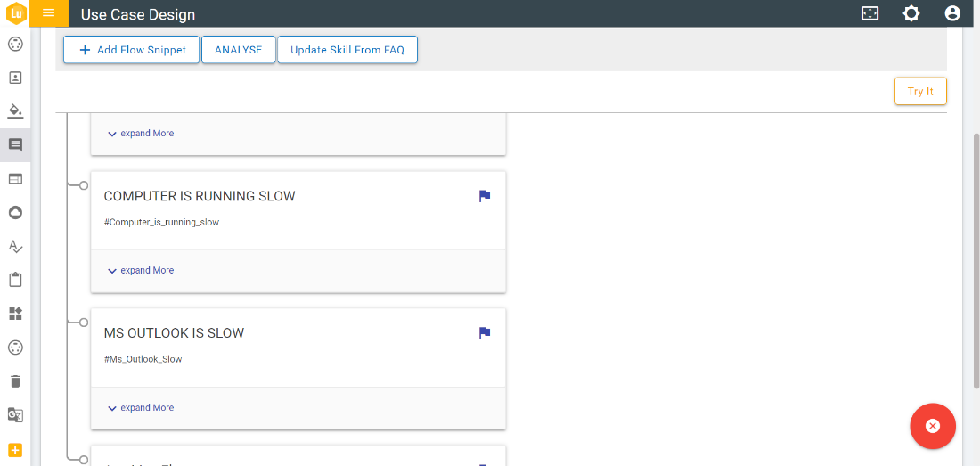Select the paint bucket sidebar icon
The image size is (980, 466).
coord(15,111)
